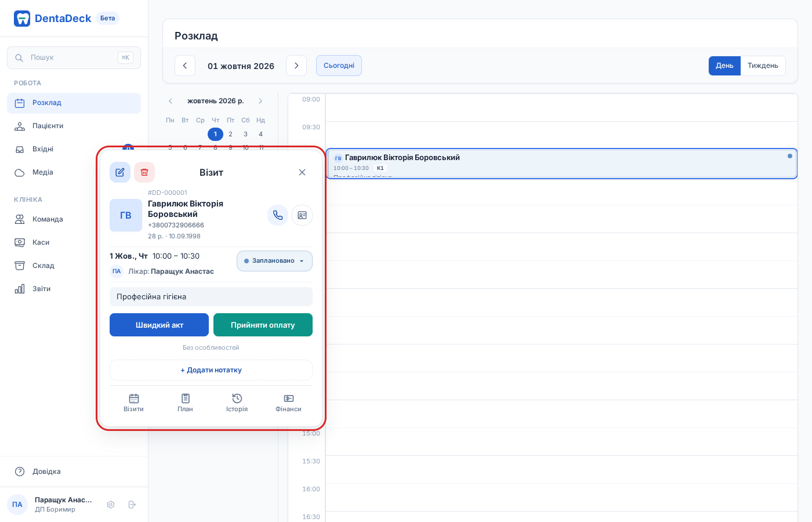Select day 1 in mini calendar
Image resolution: width=812 pixels, height=522 pixels.
pos(215,134)
